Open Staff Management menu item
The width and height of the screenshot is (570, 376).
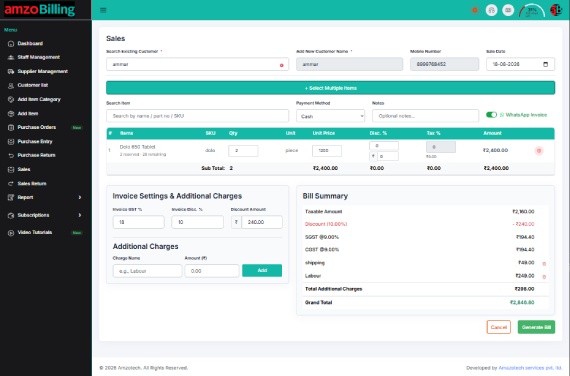(39, 57)
